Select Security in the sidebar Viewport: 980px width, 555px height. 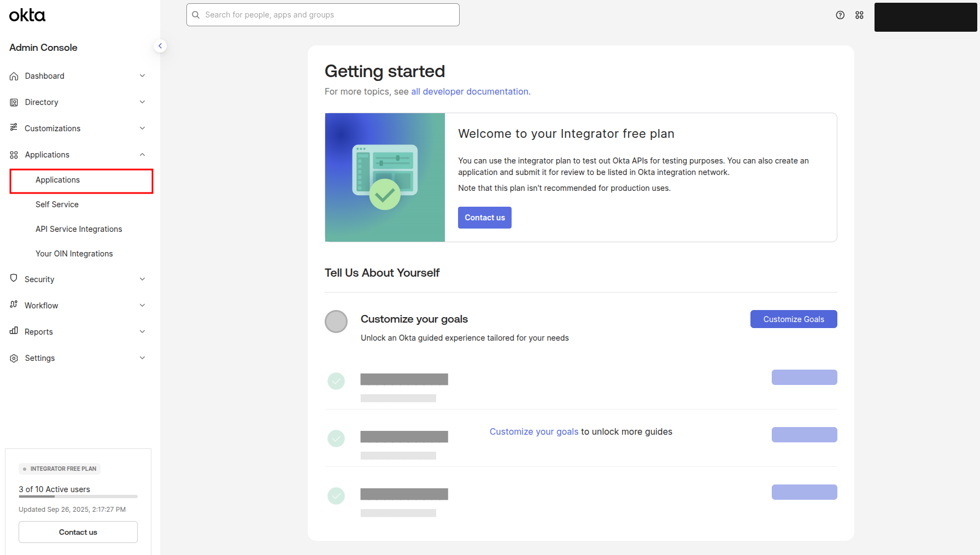coord(39,279)
